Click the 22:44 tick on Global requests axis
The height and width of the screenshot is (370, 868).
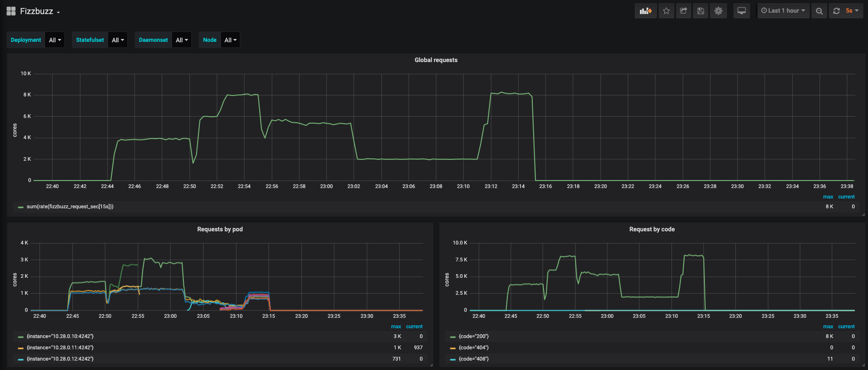coord(107,186)
